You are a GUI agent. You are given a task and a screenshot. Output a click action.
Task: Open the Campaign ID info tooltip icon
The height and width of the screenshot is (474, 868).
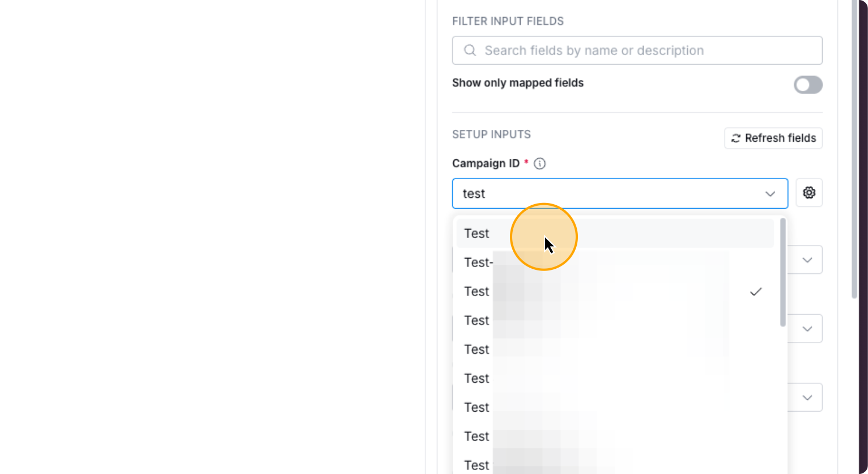click(x=539, y=163)
